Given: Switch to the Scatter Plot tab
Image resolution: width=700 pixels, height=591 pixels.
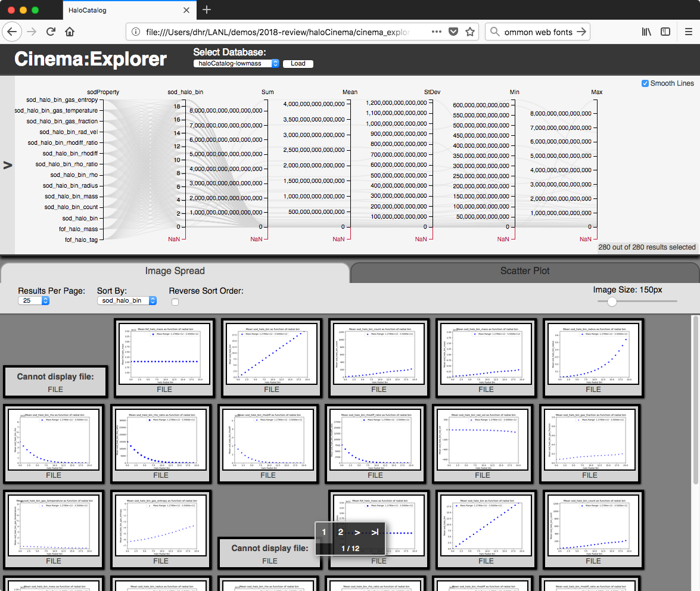Looking at the screenshot, I should pyautogui.click(x=525, y=271).
